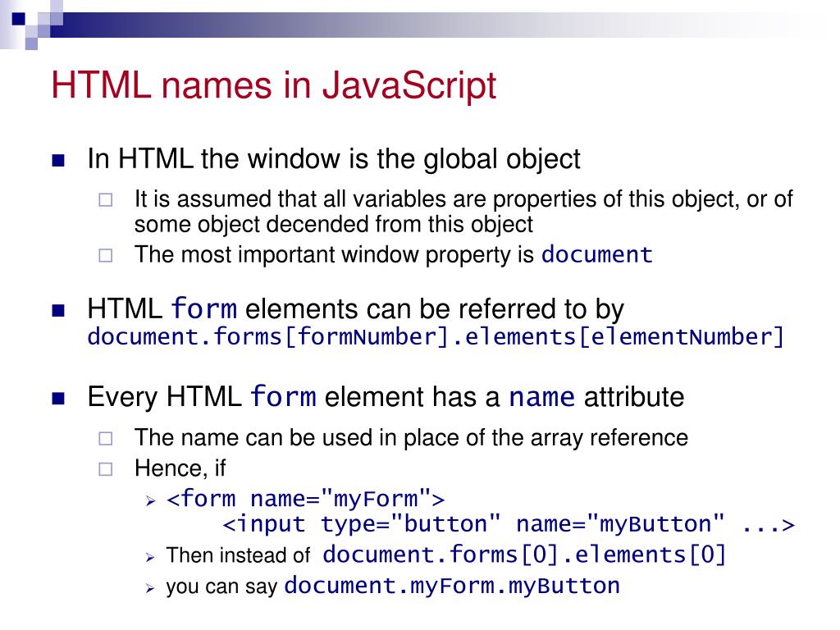Click the text 'you can say'
The image size is (840, 630).
[x=221, y=586]
